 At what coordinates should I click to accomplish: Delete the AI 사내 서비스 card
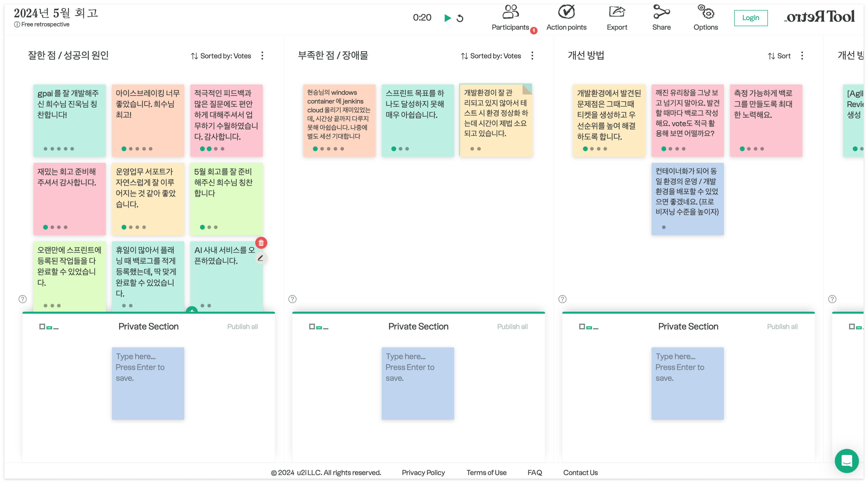coord(261,242)
